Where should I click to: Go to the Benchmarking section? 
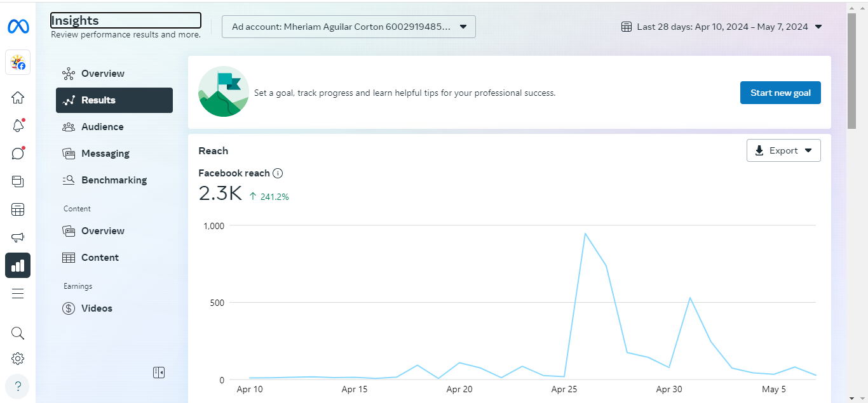(x=114, y=180)
